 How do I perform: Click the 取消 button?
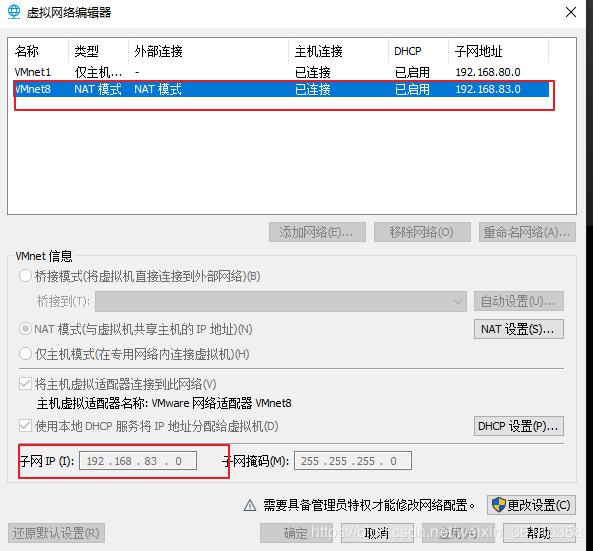377,533
